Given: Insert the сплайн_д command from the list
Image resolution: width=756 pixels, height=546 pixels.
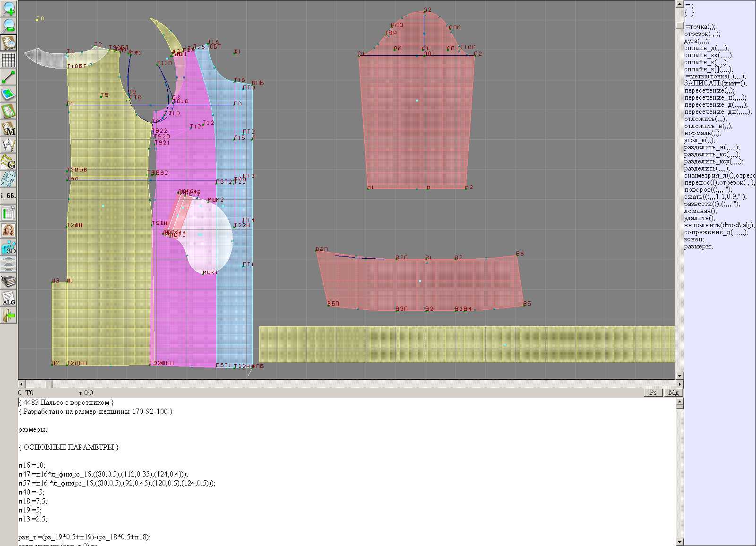Looking at the screenshot, I should tap(706, 48).
